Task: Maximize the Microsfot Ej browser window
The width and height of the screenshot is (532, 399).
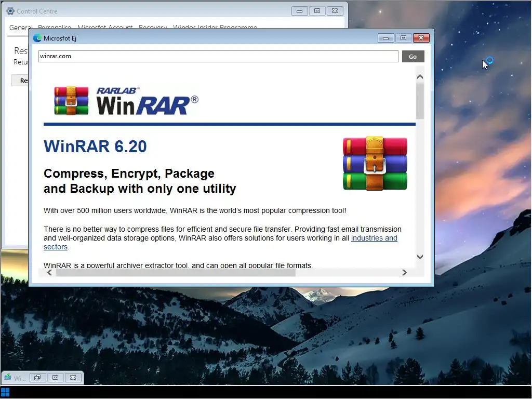Action: (403, 38)
